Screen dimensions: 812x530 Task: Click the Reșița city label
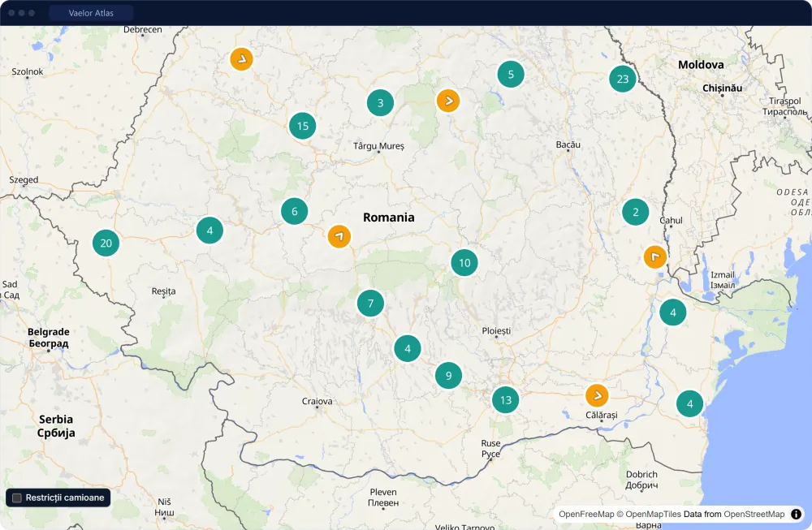point(164,291)
